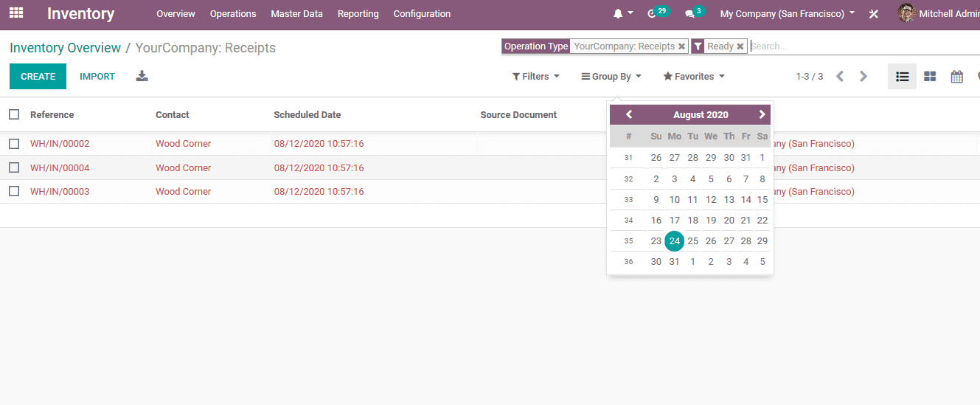This screenshot has width=980, height=405.
Task: Switch to list view icon
Action: (x=902, y=77)
